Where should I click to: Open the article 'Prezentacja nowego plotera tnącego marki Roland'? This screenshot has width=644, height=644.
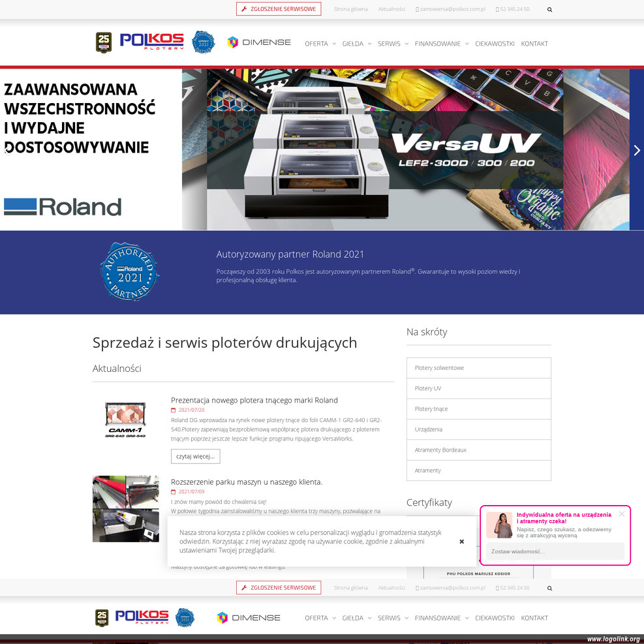click(254, 400)
